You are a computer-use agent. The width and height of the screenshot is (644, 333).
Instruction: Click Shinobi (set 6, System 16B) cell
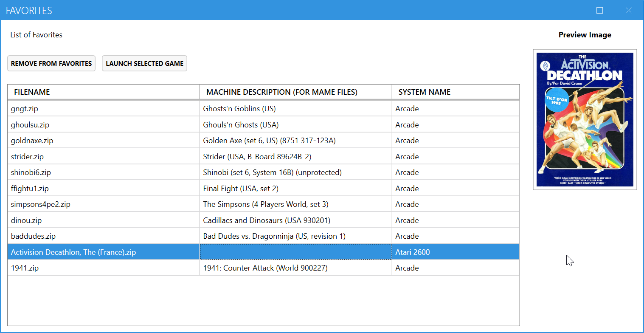(295, 172)
